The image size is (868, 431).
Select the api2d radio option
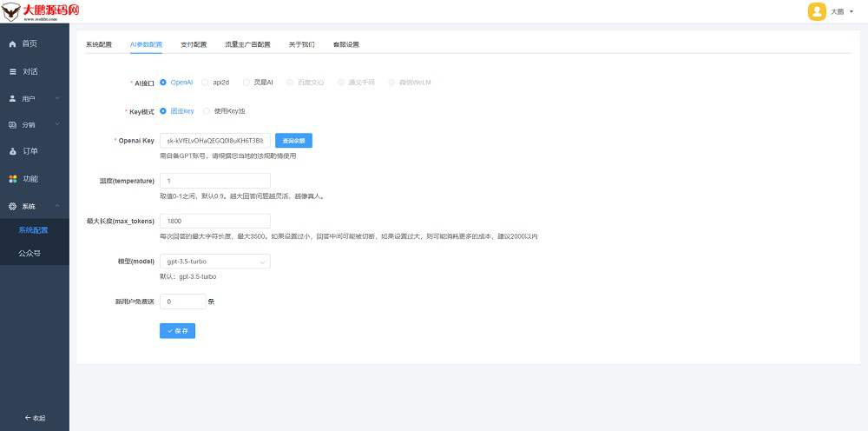205,83
